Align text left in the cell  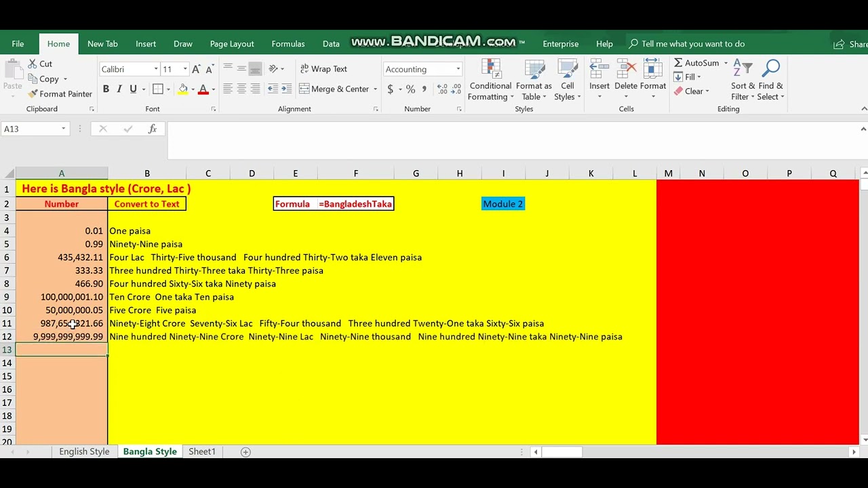[x=228, y=89]
